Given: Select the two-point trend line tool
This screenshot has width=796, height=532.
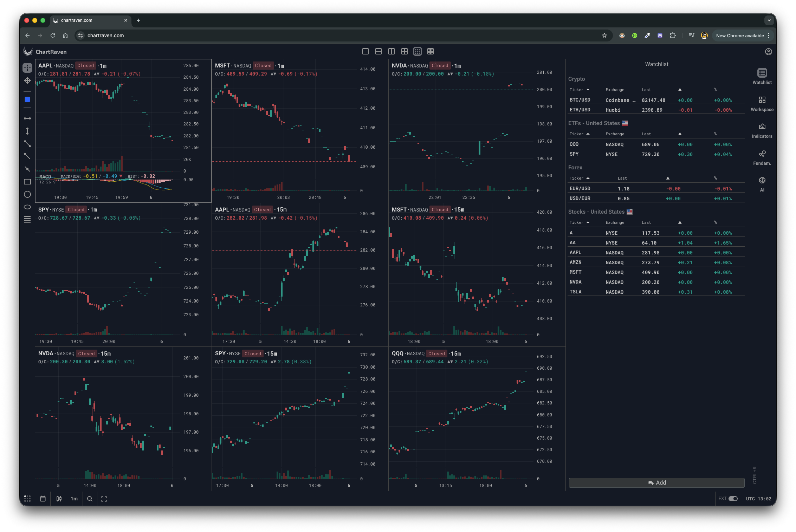Looking at the screenshot, I should (27, 144).
